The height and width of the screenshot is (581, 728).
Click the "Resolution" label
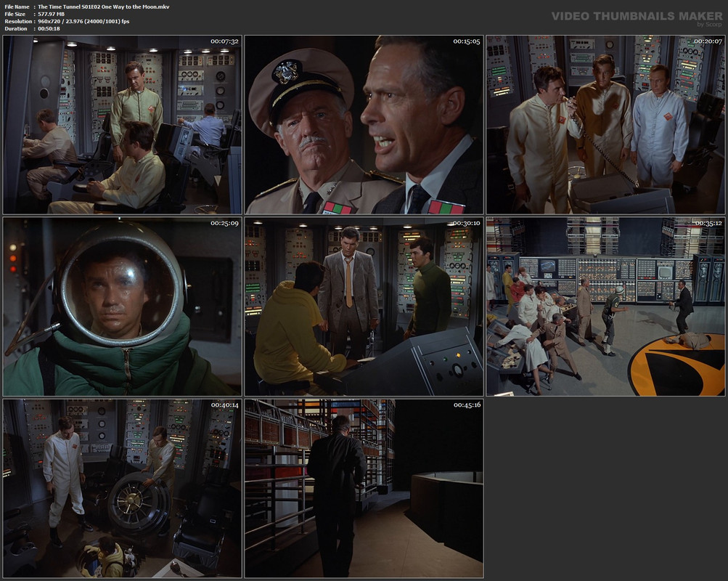point(18,21)
